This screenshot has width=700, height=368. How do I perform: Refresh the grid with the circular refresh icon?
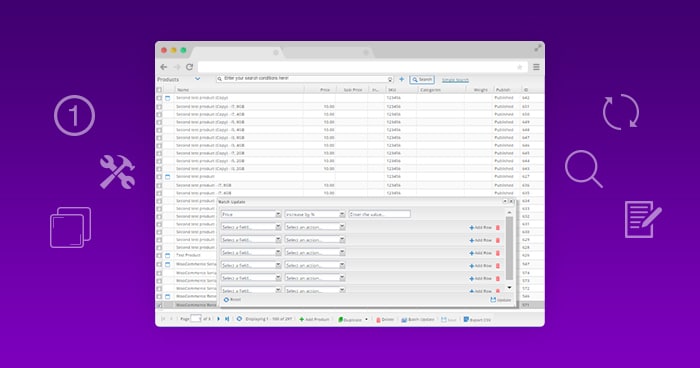239,319
